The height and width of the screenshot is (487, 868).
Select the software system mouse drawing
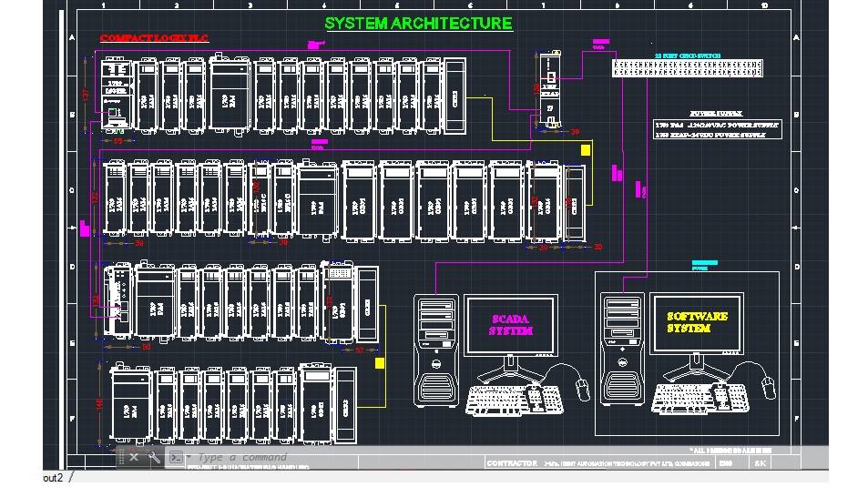point(768,387)
